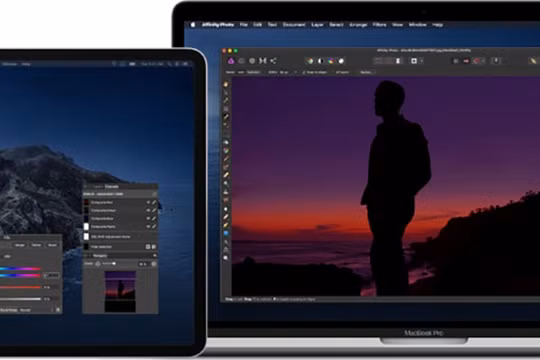This screenshot has width=540, height=360.
Task: Select the Clone stamp tool in left toolbar
Action: (x=226, y=192)
